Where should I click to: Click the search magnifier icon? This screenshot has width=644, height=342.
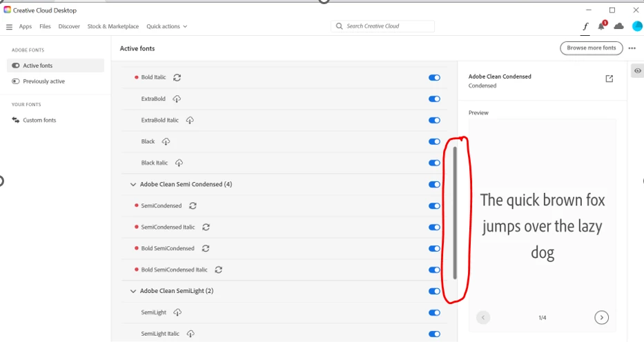[339, 26]
